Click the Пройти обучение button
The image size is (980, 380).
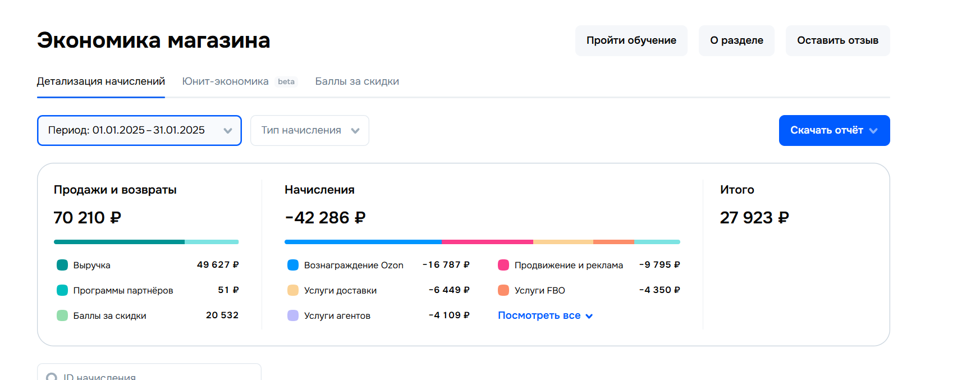coord(631,40)
